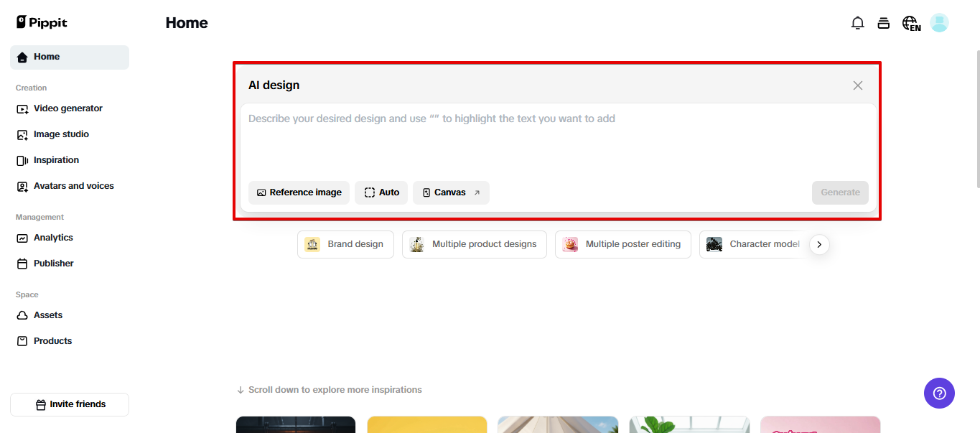Viewport: 980px width, 433px height.
Task: Open Avatars and voices
Action: click(73, 185)
